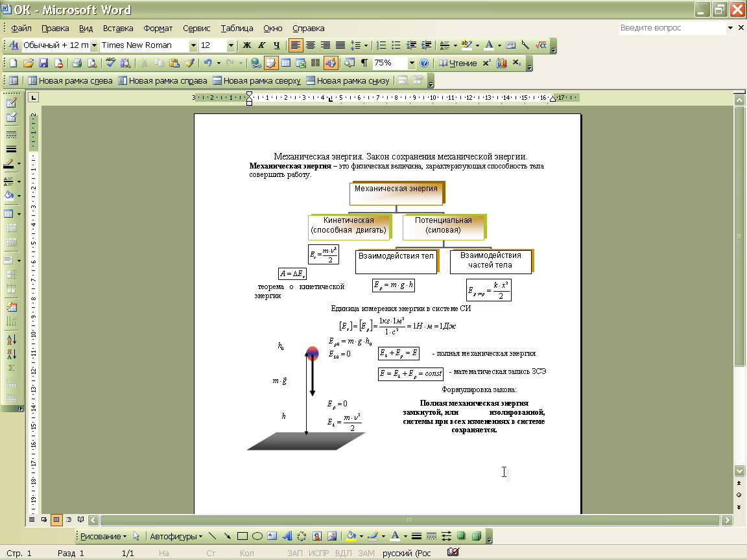The height and width of the screenshot is (560, 747).
Task: Toggle Align Left
Action: click(296, 45)
